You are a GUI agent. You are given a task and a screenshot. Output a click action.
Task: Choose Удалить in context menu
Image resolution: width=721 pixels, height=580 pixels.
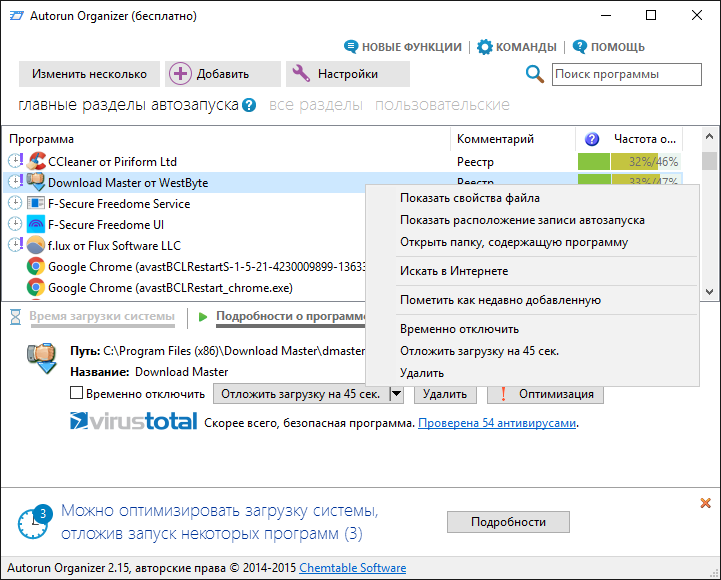(422, 373)
